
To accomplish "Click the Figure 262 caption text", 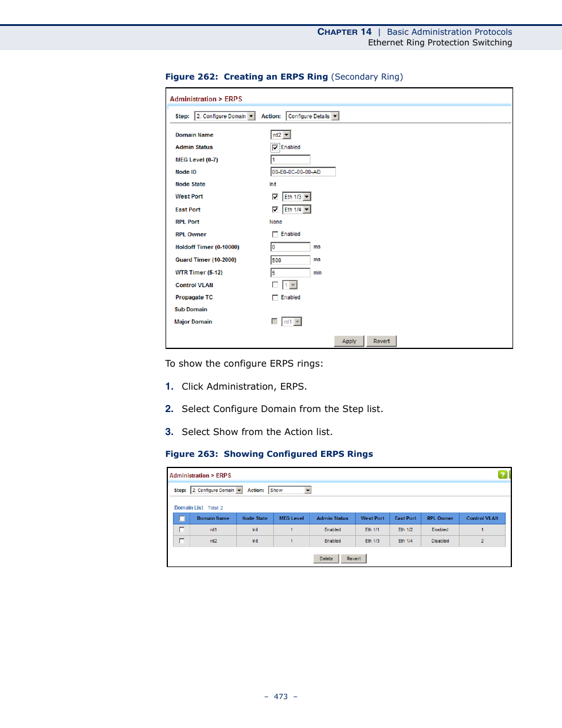I will 284,77.
